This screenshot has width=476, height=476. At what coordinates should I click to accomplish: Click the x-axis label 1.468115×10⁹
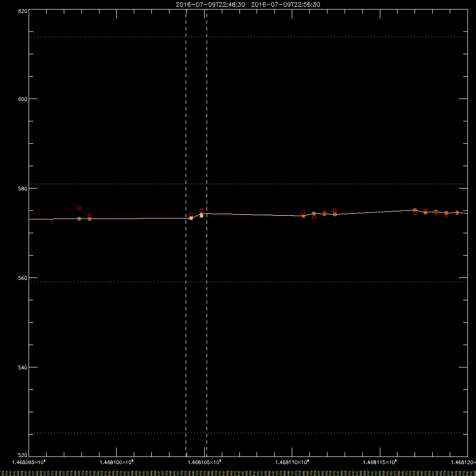pos(380,462)
